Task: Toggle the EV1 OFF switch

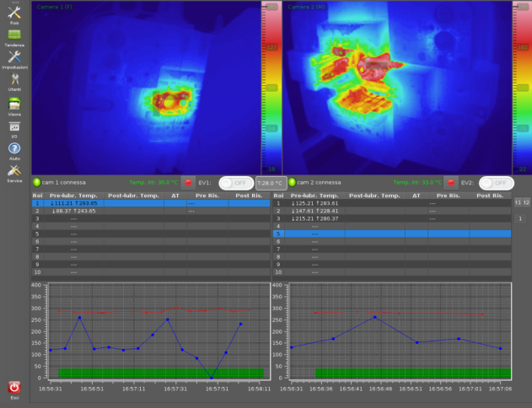Action: click(x=235, y=182)
